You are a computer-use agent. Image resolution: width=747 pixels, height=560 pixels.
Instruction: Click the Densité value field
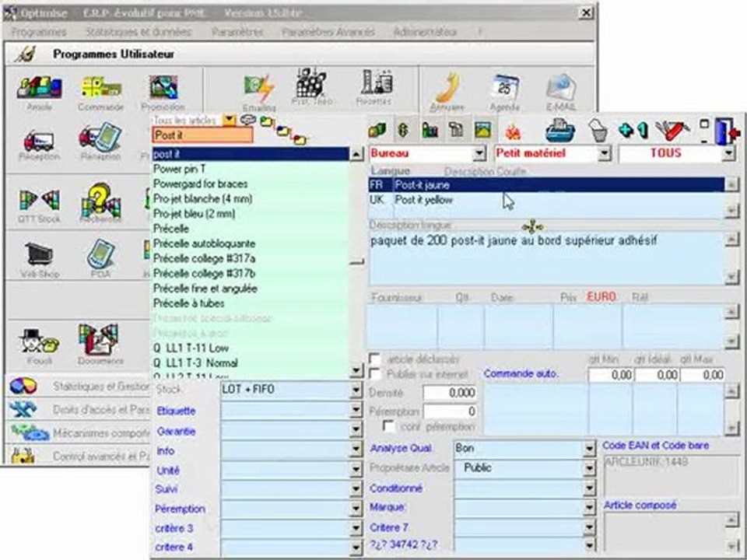(x=449, y=393)
